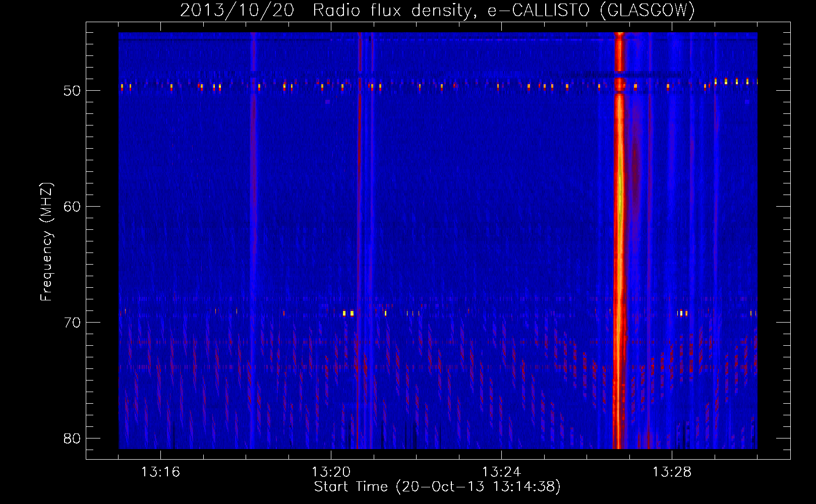Viewport: 816px width, 504px height.
Task: Click the bright red radio burst stripe in spectrogram
Action: (x=619, y=240)
